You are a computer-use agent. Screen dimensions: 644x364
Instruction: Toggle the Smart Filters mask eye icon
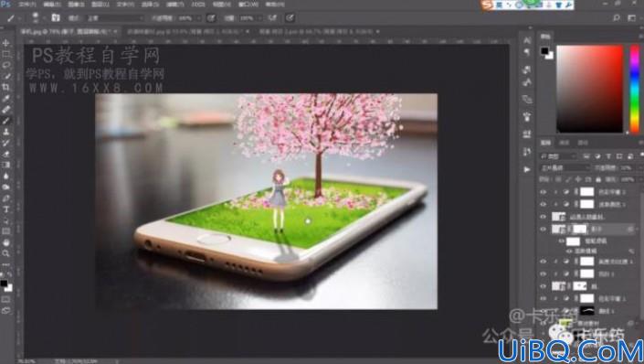click(x=562, y=241)
